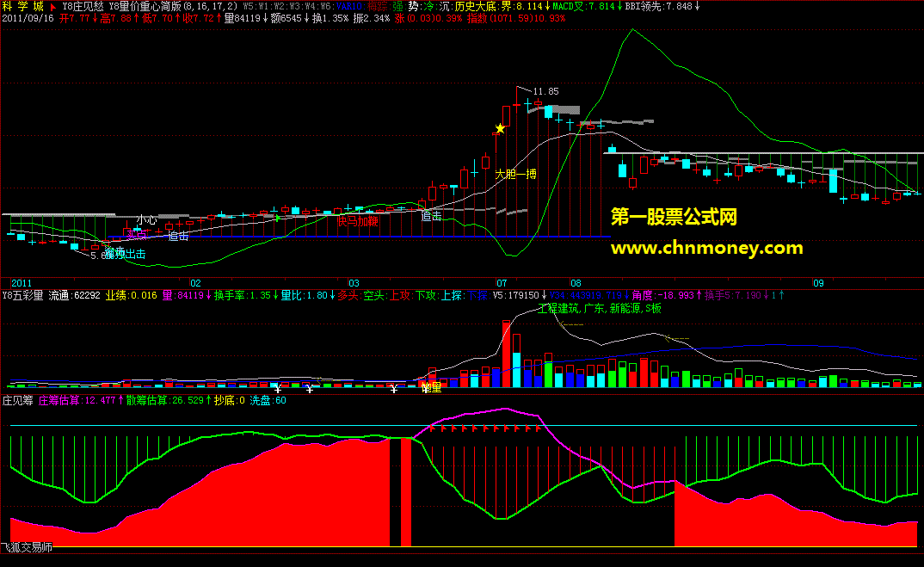Click the low price 低7.70
The image size is (924, 567).
click(157, 18)
